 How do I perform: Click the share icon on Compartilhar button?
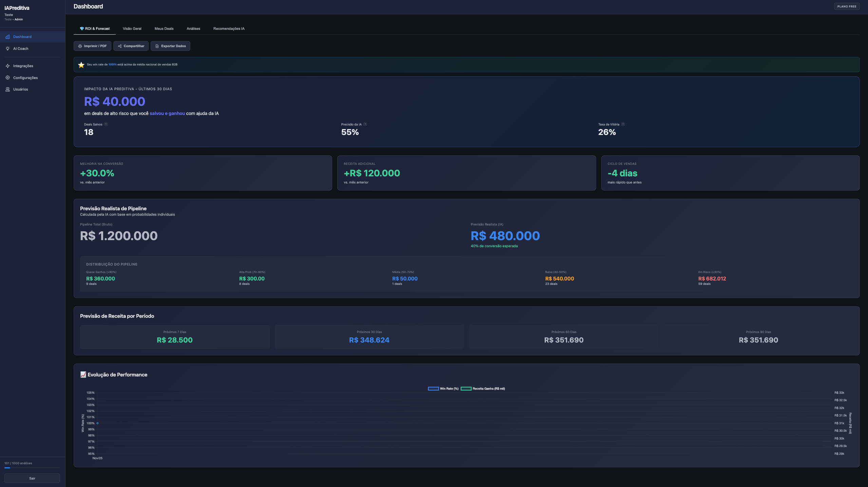pos(120,46)
